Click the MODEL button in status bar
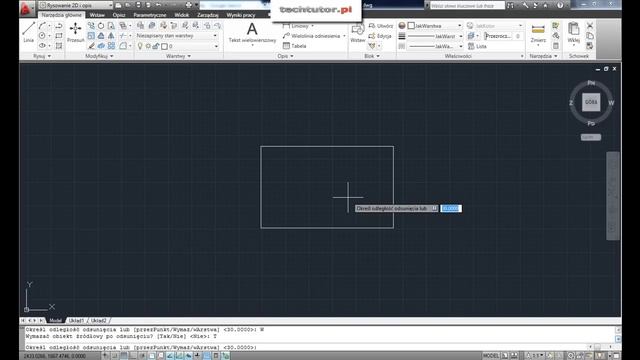Viewport: 640px width, 360px height. coord(491,356)
